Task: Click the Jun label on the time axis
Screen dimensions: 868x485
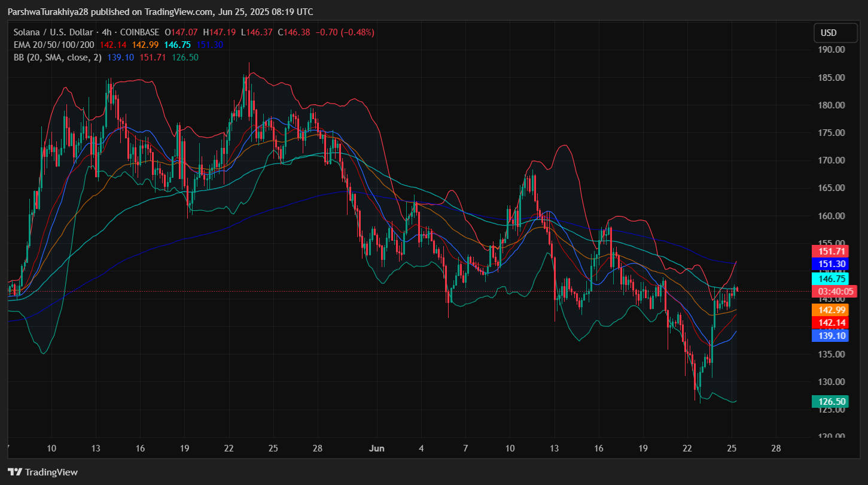Action: click(x=377, y=448)
